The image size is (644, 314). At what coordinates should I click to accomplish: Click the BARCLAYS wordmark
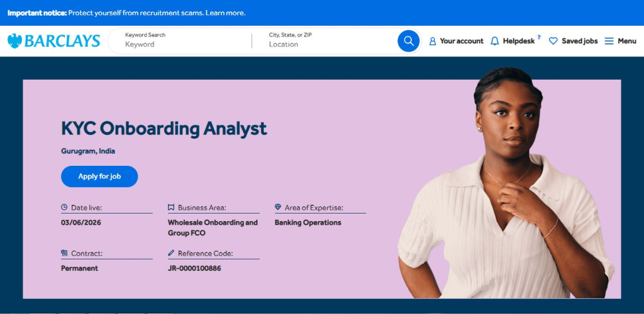point(62,41)
